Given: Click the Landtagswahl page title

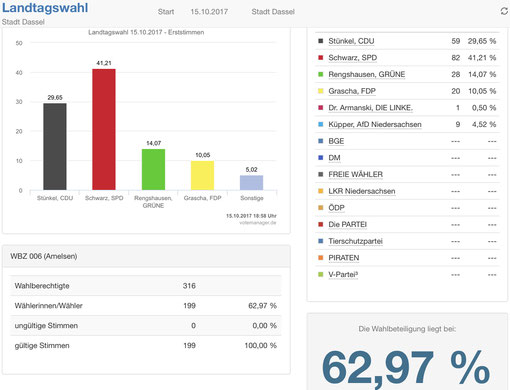Looking at the screenshot, I should tap(45, 8).
